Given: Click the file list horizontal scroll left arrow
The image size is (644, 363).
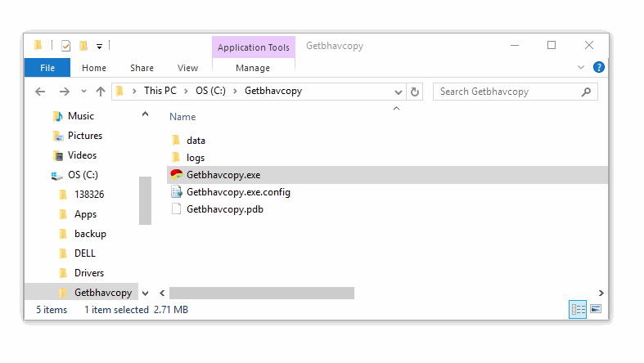Looking at the screenshot, I should [x=162, y=294].
